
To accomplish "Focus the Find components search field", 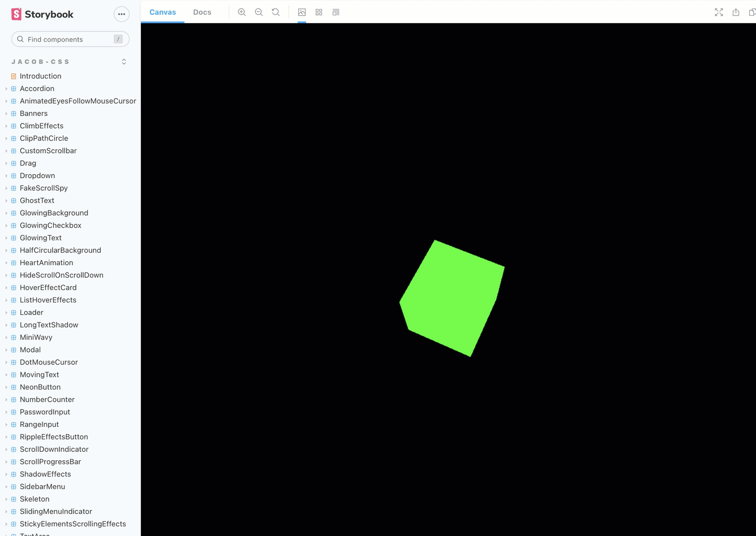I will (70, 39).
